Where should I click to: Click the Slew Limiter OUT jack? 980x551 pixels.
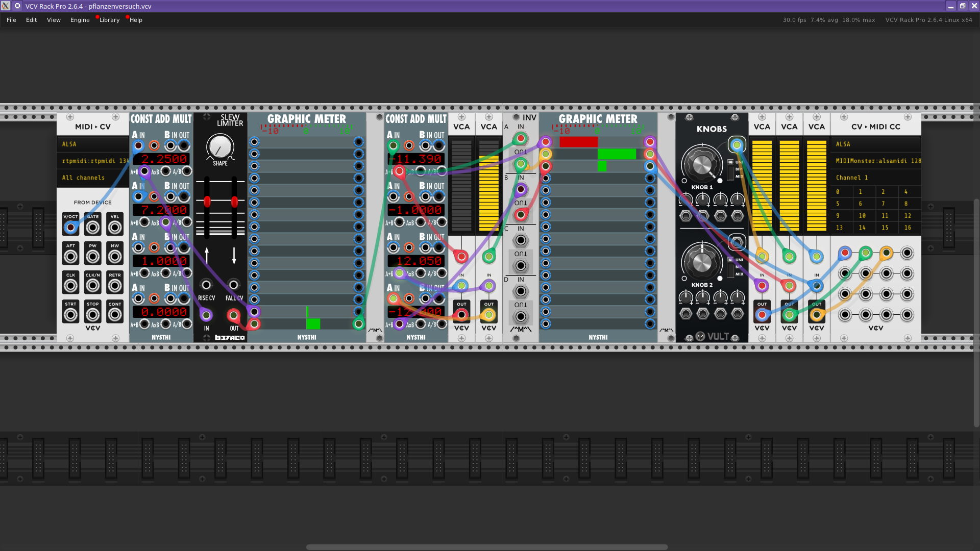click(x=234, y=315)
